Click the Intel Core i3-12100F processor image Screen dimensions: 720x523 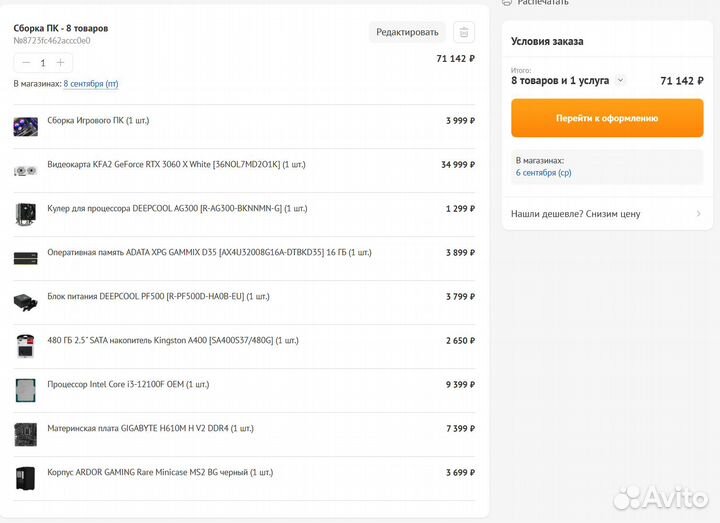coord(26,390)
